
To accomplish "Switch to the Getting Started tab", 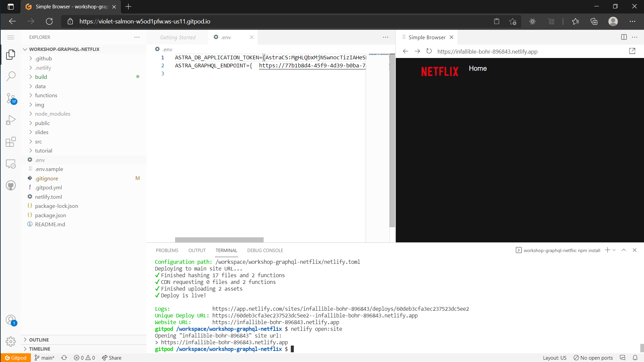I will [x=178, y=37].
